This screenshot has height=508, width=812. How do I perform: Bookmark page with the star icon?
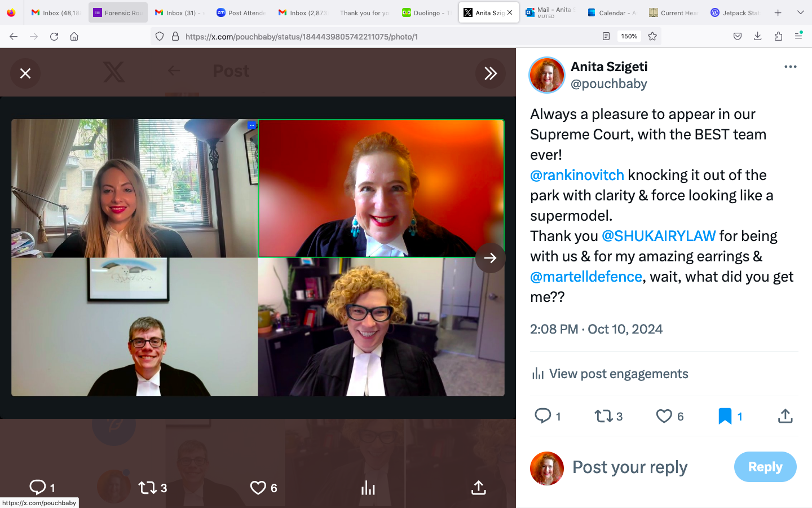click(652, 36)
